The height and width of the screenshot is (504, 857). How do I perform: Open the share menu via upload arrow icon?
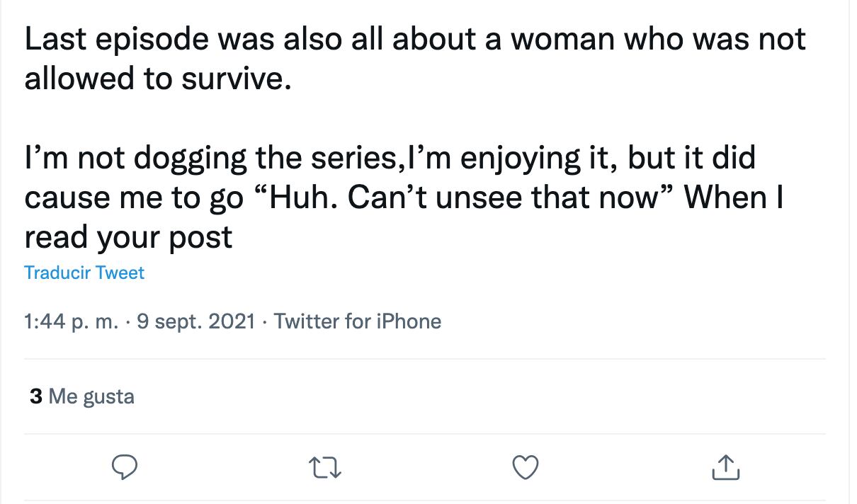(x=725, y=467)
